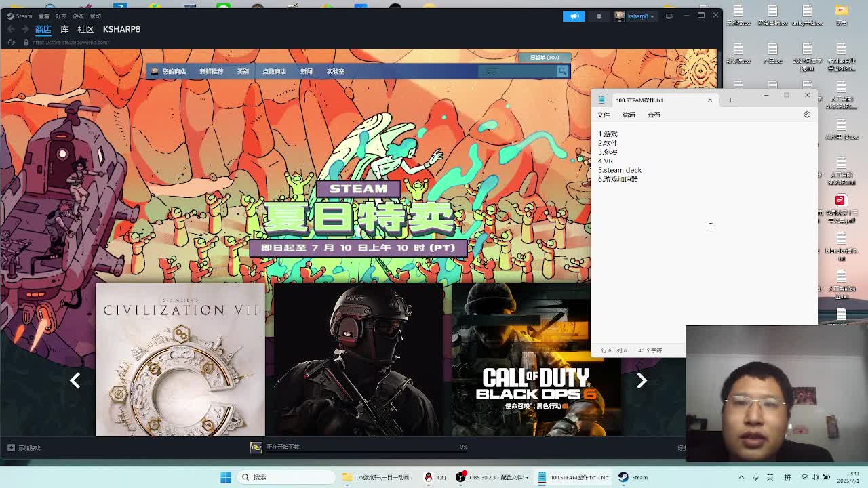Expand the system tray hidden icons chevron
The image size is (868, 488).
pyautogui.click(x=741, y=477)
